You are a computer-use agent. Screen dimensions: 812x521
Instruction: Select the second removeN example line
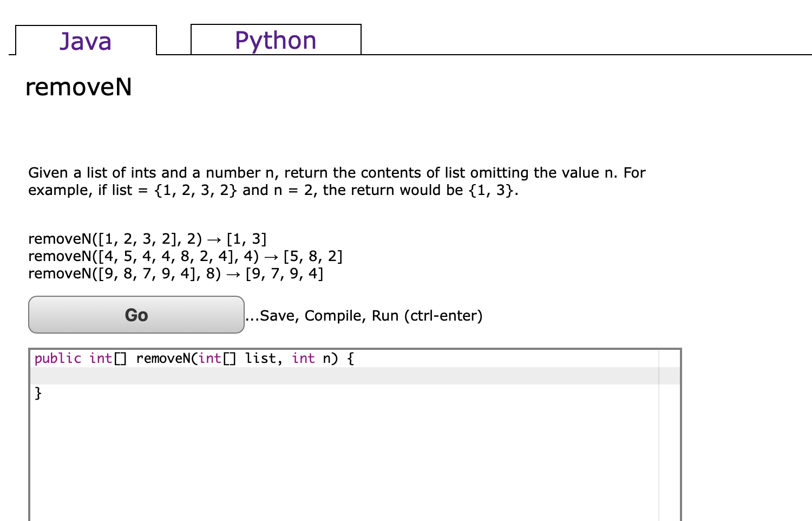(x=185, y=256)
